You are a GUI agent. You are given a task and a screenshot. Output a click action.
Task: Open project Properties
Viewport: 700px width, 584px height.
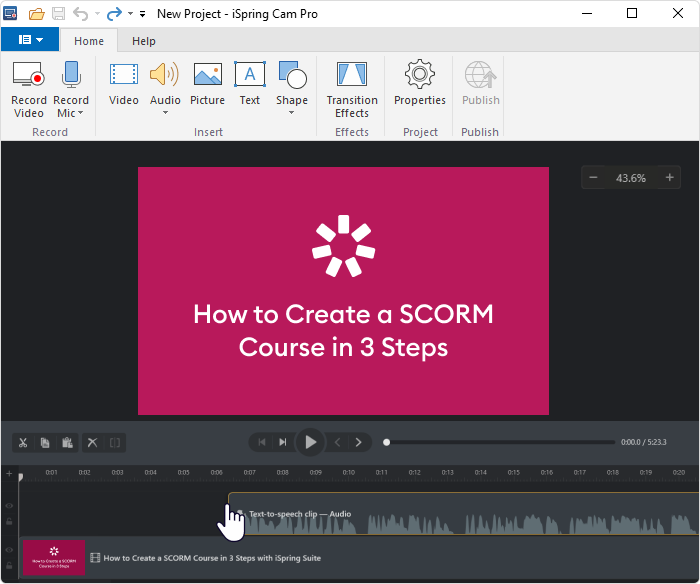[x=420, y=83]
